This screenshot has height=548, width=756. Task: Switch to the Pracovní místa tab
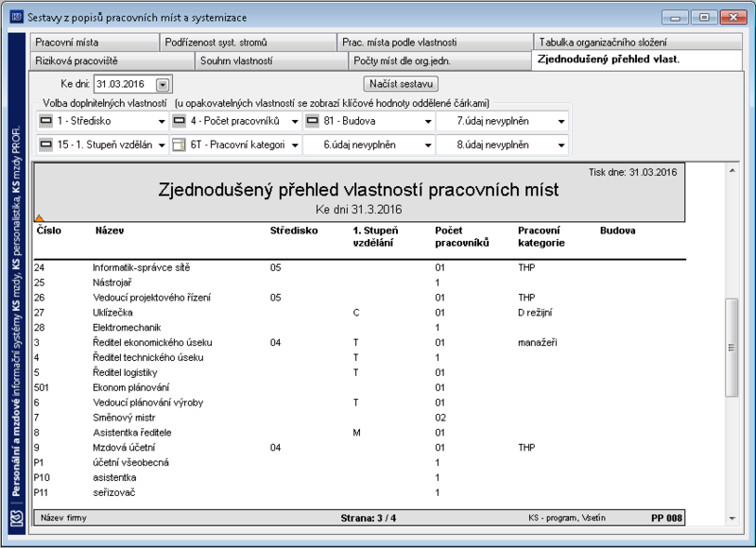(94, 43)
